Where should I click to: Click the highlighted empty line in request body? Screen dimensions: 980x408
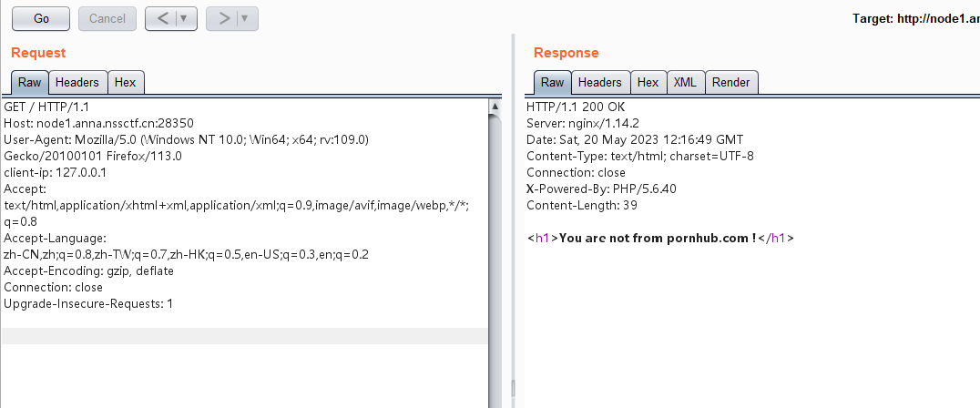point(244,335)
